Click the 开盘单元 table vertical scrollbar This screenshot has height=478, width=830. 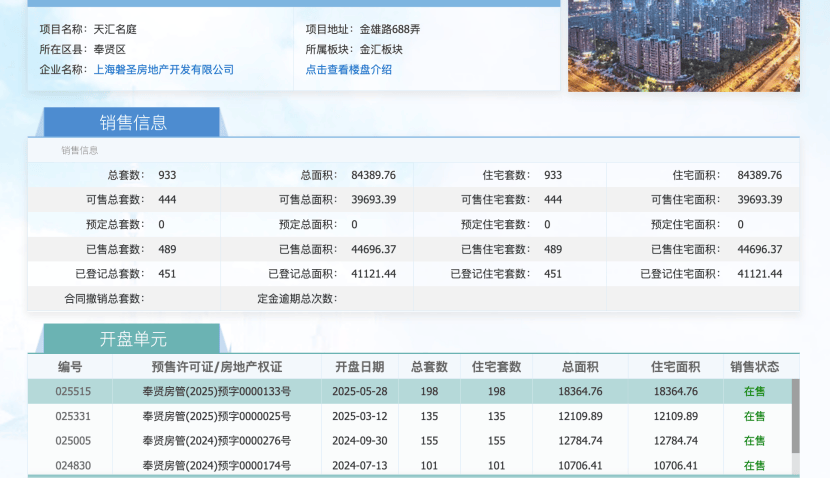pos(795,415)
